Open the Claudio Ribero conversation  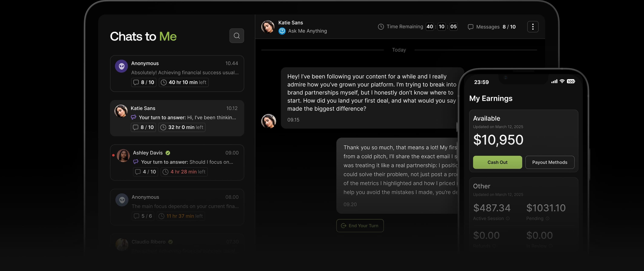pos(177,245)
